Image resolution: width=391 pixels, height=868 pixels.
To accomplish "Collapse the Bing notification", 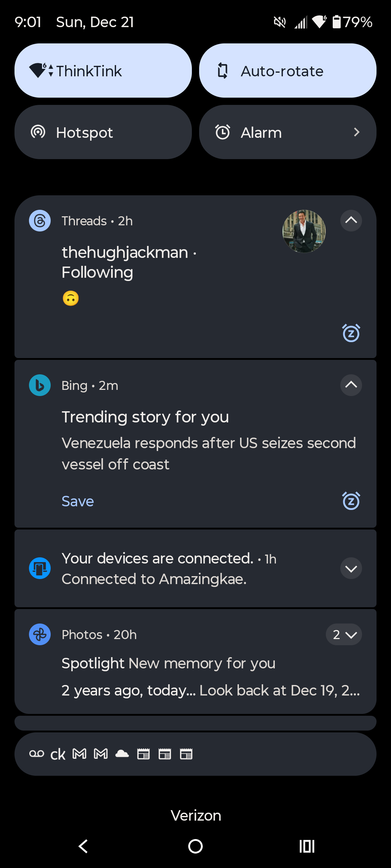I will point(351,385).
